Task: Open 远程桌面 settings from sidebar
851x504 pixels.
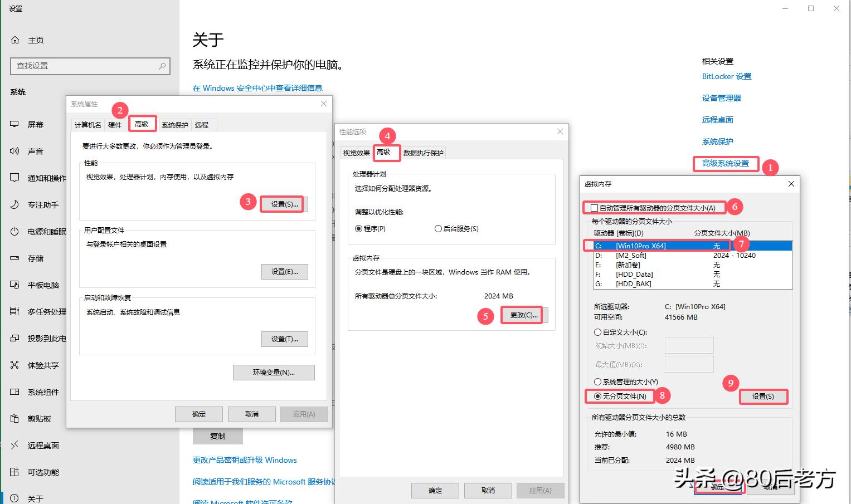Action: coord(14,445)
